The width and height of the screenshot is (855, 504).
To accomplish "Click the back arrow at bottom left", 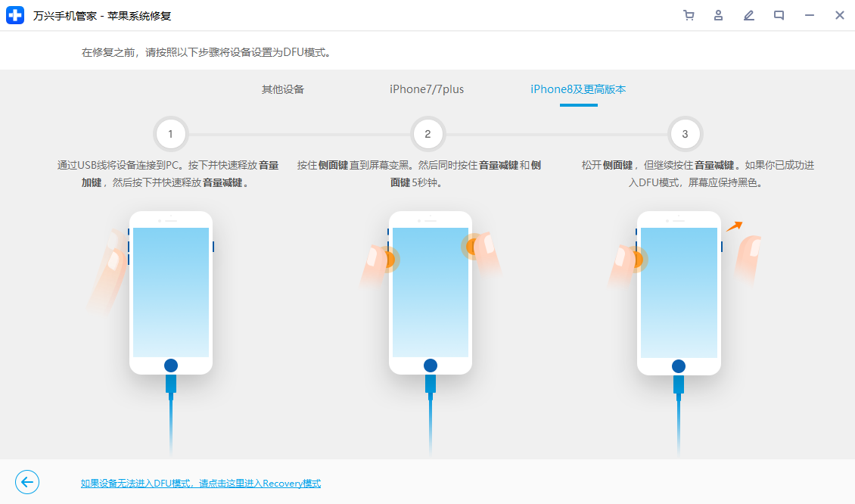I will click(x=27, y=482).
